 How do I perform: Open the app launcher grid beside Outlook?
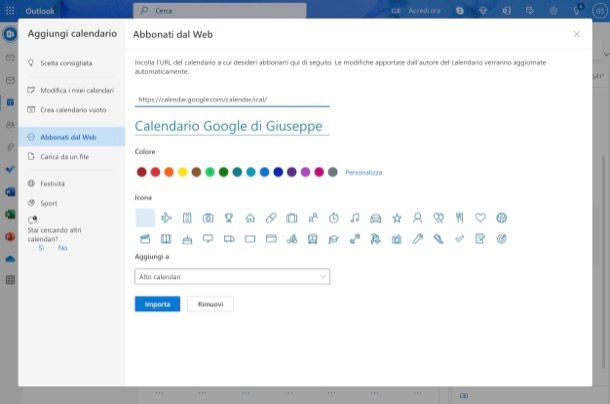click(10, 11)
